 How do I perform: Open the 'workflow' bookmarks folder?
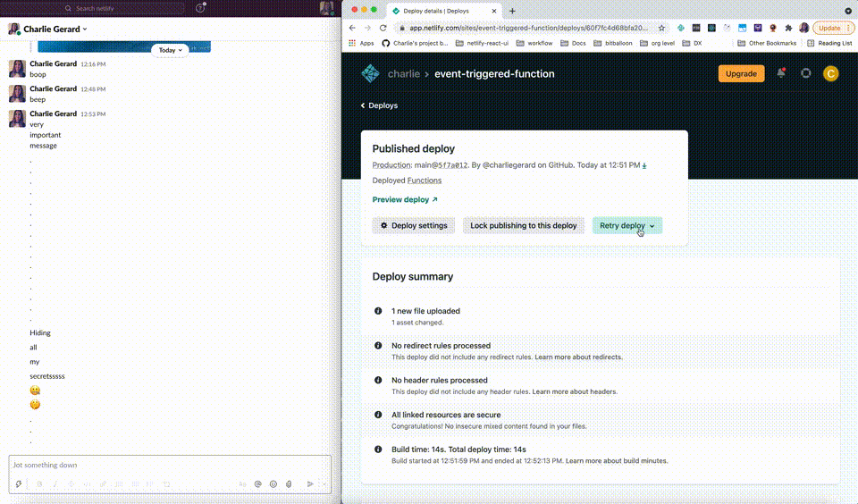pos(534,43)
